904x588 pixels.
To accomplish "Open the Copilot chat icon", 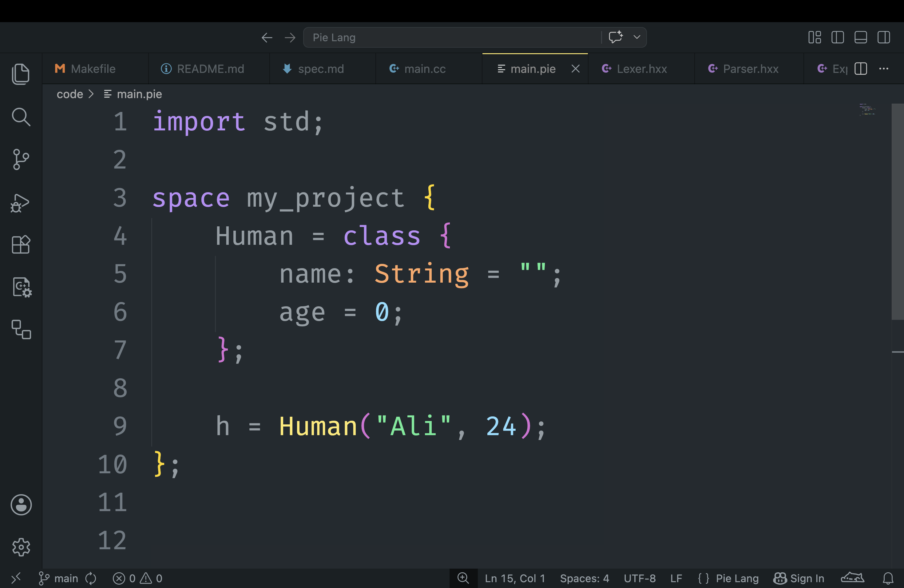I will click(616, 37).
